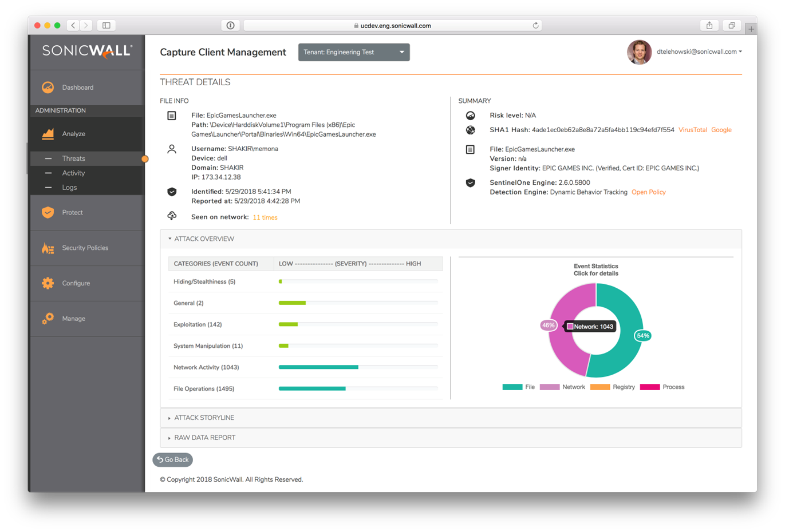785x532 pixels.
Task: Click the System Manipulation (11) category
Action: pyautogui.click(x=208, y=346)
